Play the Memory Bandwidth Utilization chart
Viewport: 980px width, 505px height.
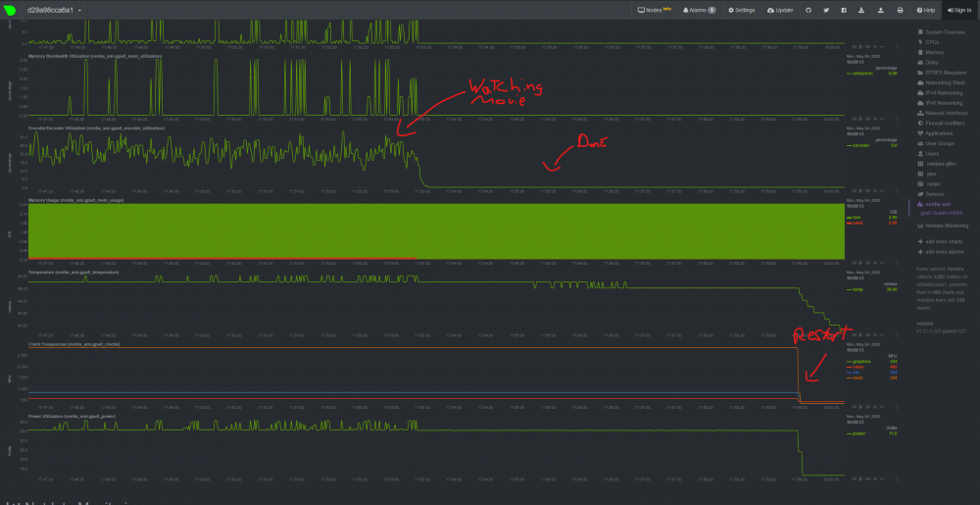click(x=860, y=119)
